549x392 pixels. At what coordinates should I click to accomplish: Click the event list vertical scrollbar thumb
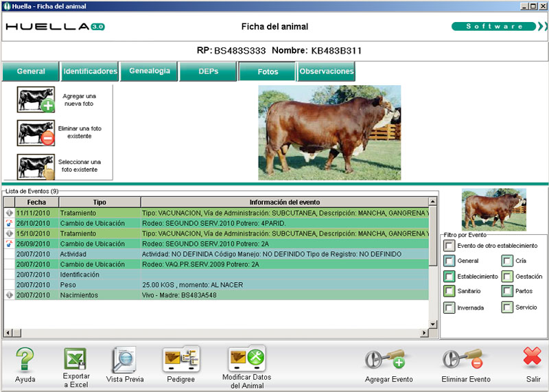tap(433, 235)
